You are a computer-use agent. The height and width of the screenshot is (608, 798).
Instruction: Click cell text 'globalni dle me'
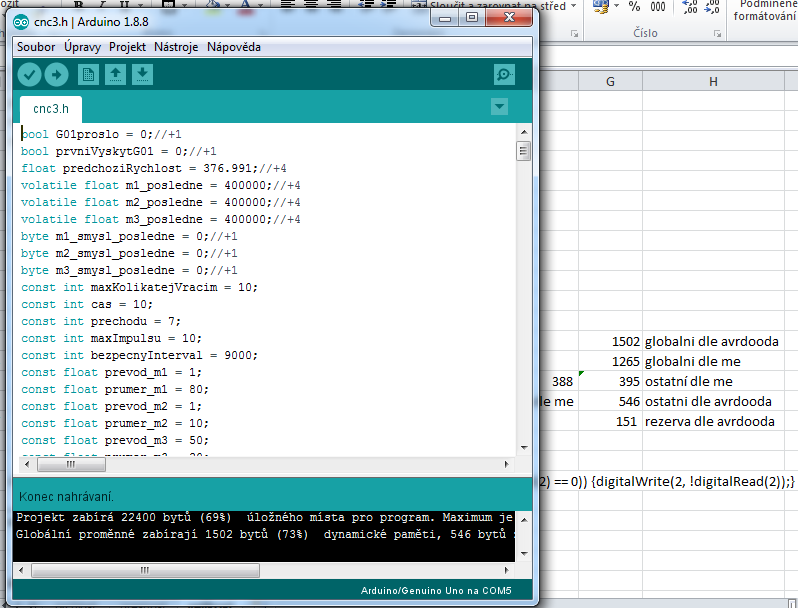click(693, 362)
